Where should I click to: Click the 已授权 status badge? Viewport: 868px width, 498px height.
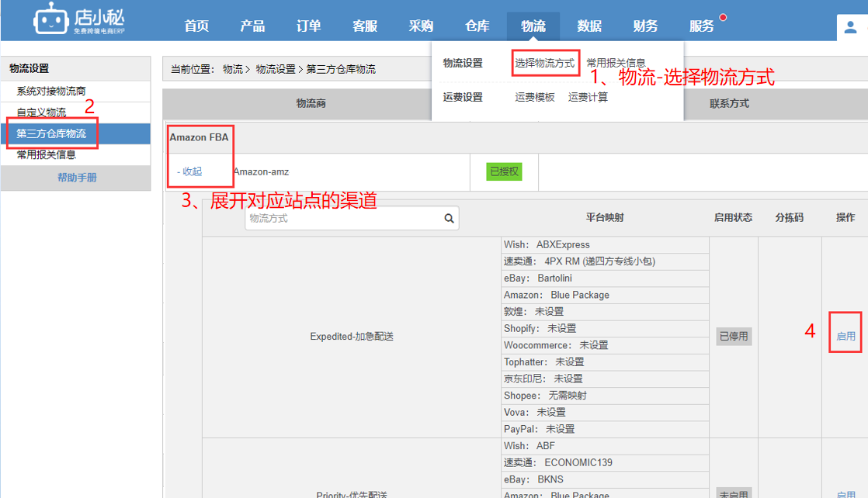504,171
